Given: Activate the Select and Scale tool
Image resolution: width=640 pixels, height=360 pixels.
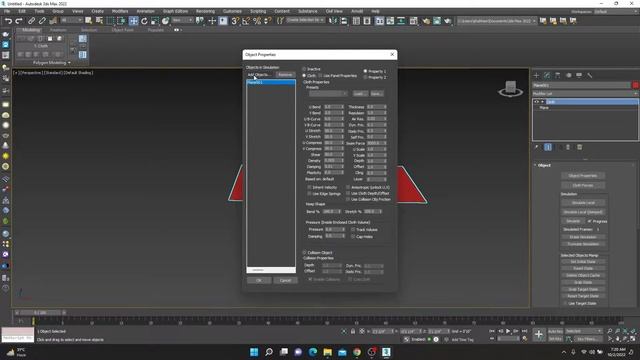Looking at the screenshot, I should click(155, 21).
